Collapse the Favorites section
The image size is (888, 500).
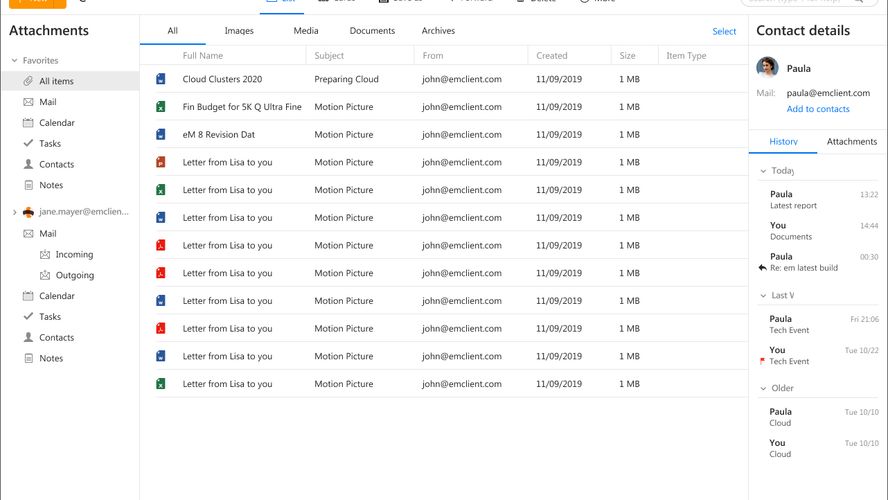click(x=14, y=61)
